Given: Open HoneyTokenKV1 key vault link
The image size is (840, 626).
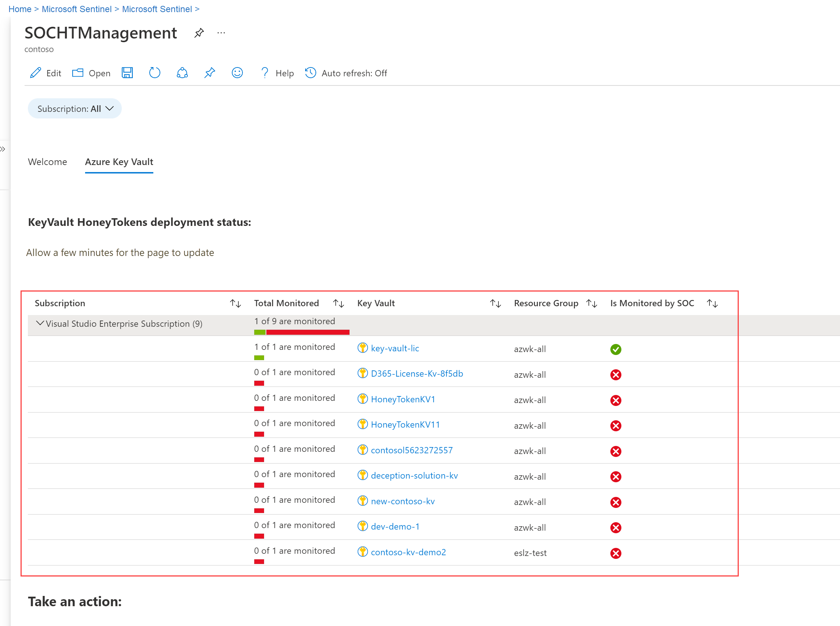Looking at the screenshot, I should pyautogui.click(x=403, y=399).
